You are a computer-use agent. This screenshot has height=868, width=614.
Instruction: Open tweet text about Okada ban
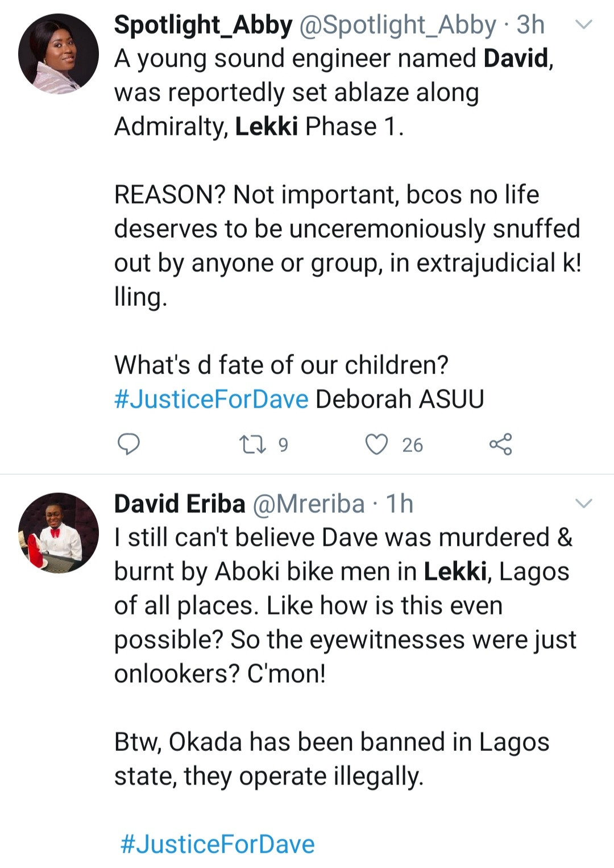331,759
